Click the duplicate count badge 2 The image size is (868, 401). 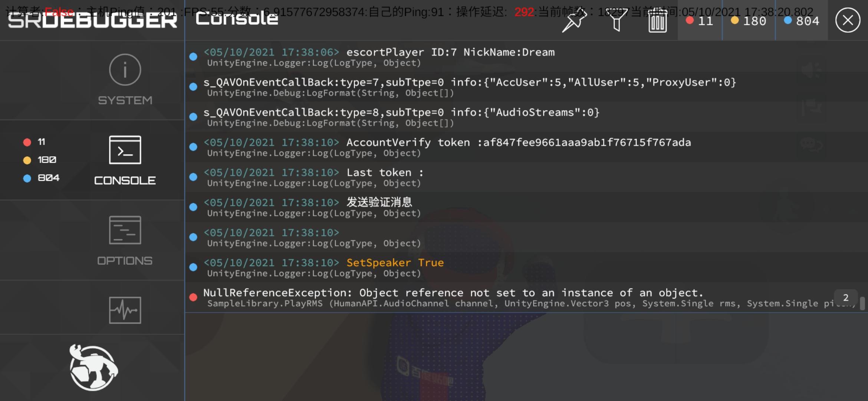[x=845, y=297]
